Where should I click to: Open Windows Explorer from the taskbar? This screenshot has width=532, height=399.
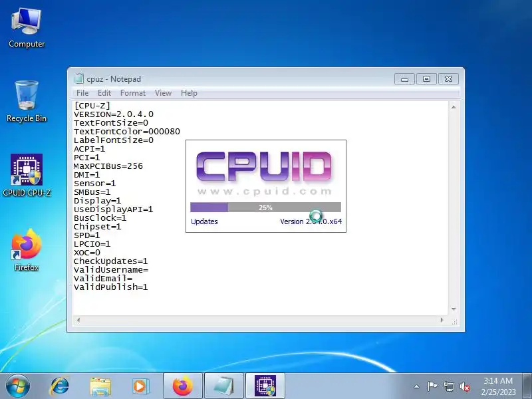click(100, 386)
